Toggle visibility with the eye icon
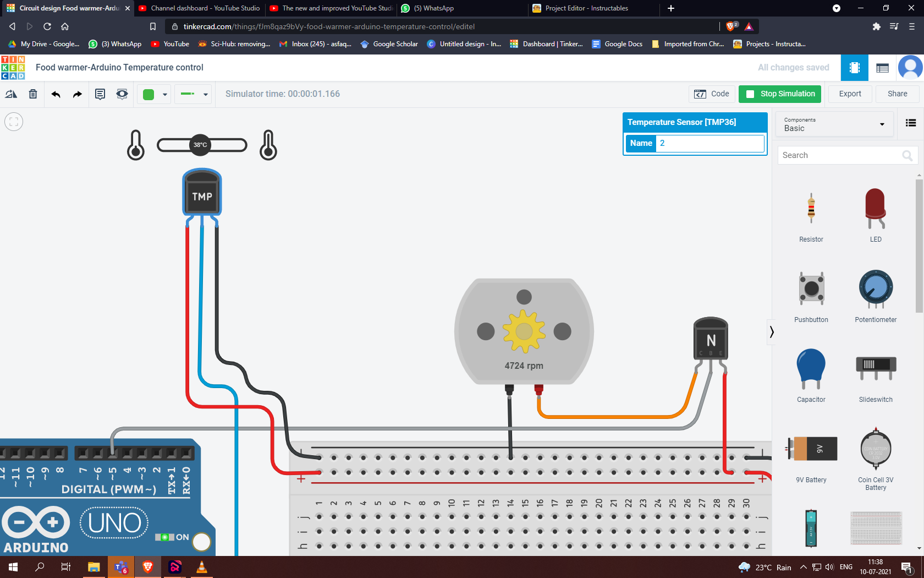Image resolution: width=924 pixels, height=578 pixels. click(x=122, y=94)
